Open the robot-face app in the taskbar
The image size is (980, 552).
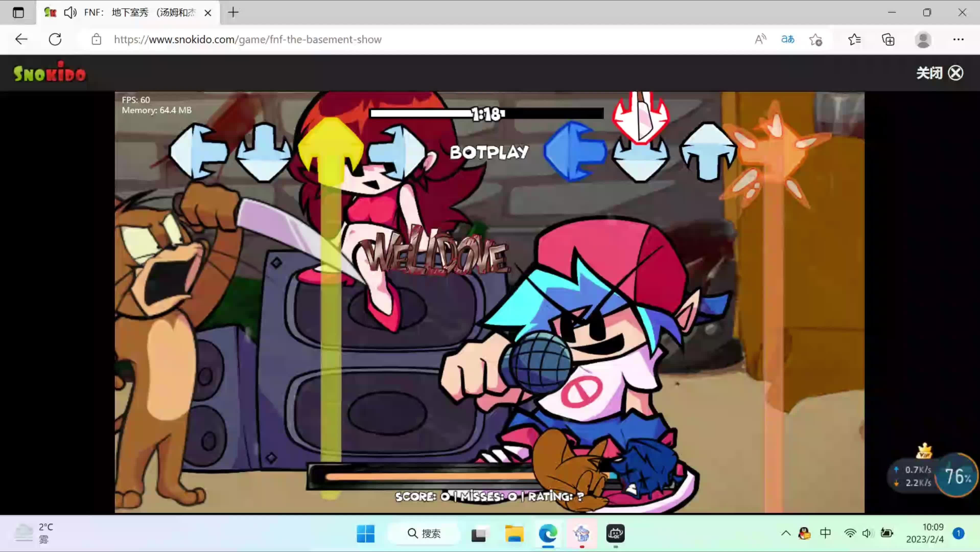point(615,533)
